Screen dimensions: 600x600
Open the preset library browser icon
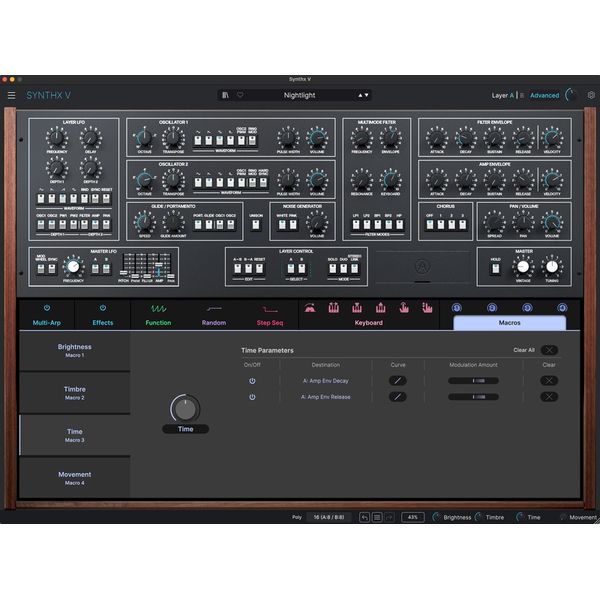225,95
